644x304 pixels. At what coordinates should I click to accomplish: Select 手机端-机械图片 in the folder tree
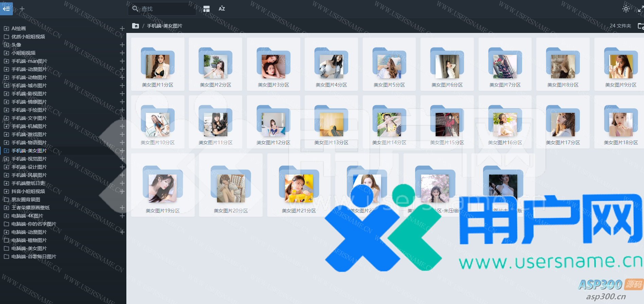29,126
